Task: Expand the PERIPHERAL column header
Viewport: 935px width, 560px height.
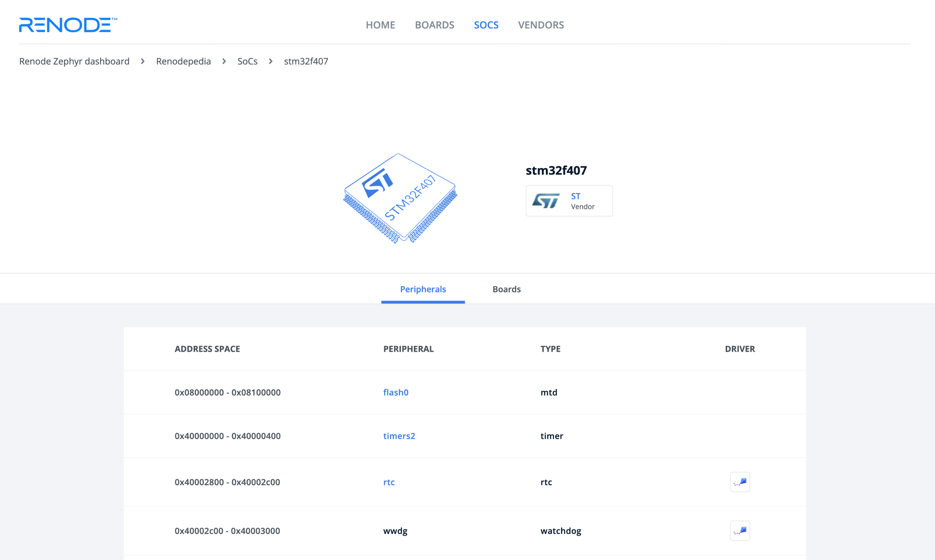Action: pos(408,348)
